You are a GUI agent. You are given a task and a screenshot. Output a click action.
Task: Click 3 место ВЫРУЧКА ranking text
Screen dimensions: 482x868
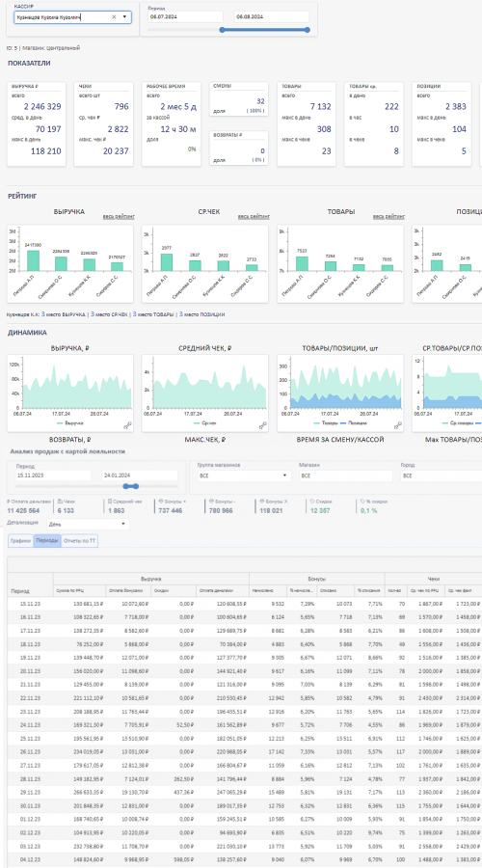pos(64,313)
